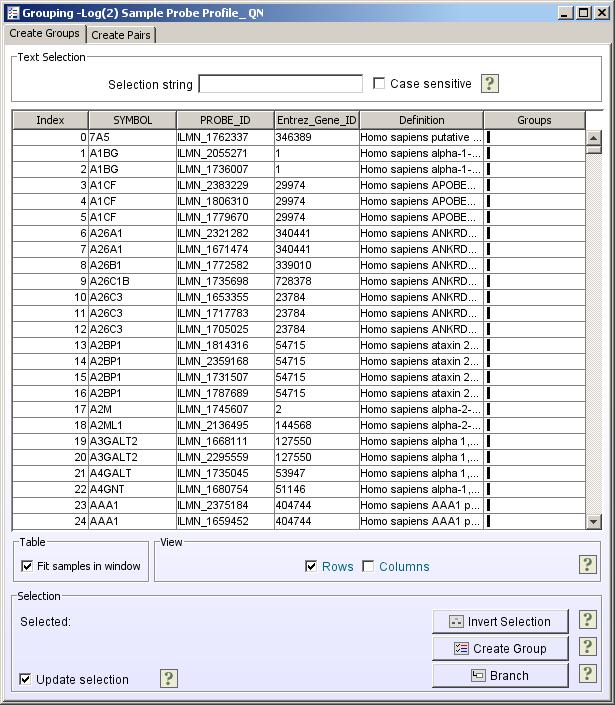Enable the Columns view checkbox

tap(368, 566)
